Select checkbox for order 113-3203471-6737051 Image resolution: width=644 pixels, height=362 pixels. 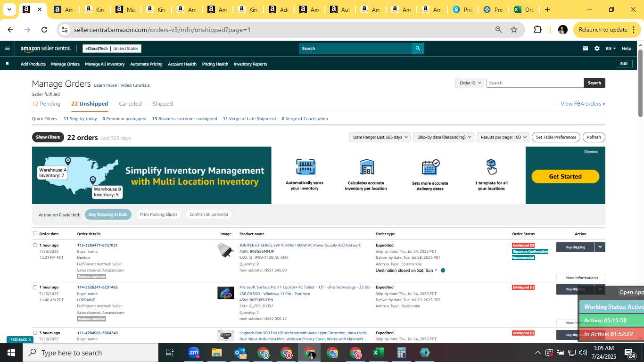click(x=35, y=245)
